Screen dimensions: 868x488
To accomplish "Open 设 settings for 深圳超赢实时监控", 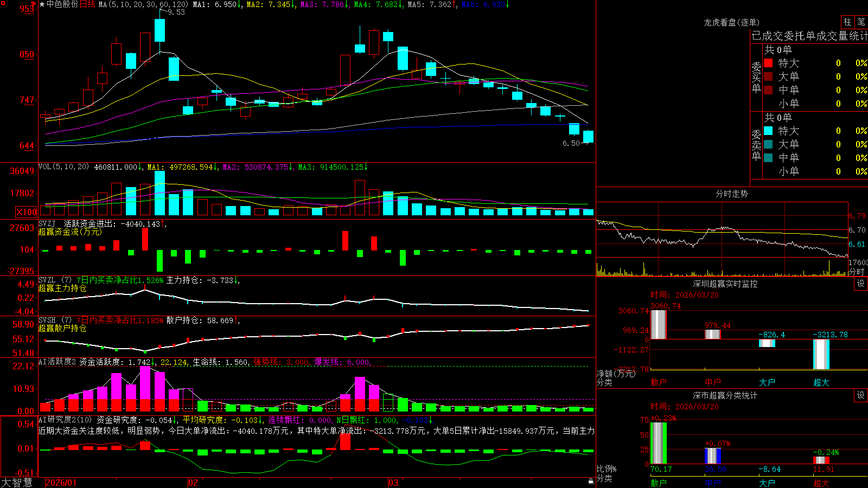I will (861, 284).
